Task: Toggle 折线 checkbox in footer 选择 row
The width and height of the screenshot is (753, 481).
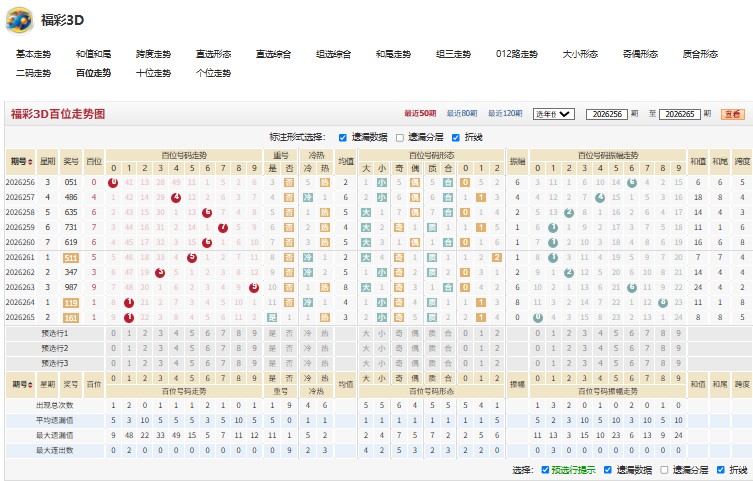Action: click(x=720, y=470)
